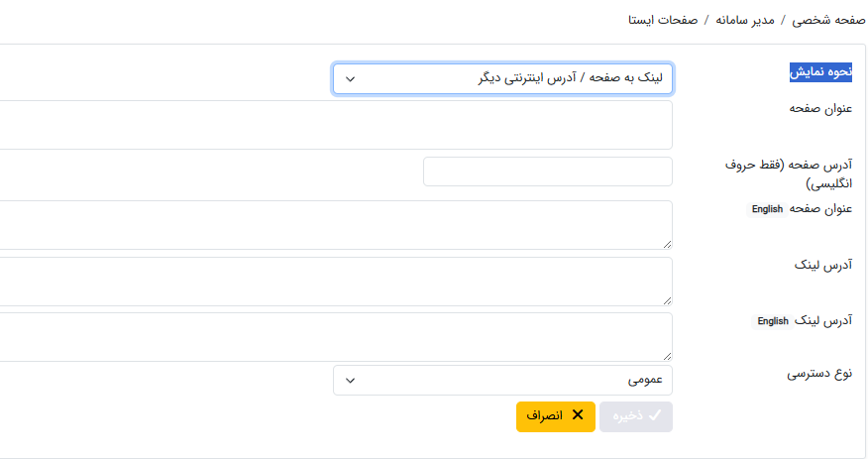Screen dimensions: 868x459
Task: Open the "مدیر سامانه" breadcrumb link
Action: 743,19
